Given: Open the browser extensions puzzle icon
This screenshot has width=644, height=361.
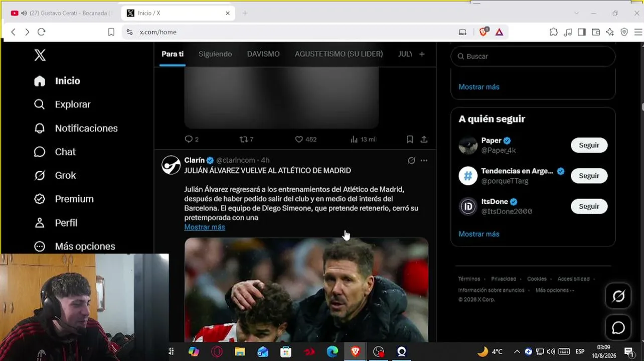Looking at the screenshot, I should (554, 32).
